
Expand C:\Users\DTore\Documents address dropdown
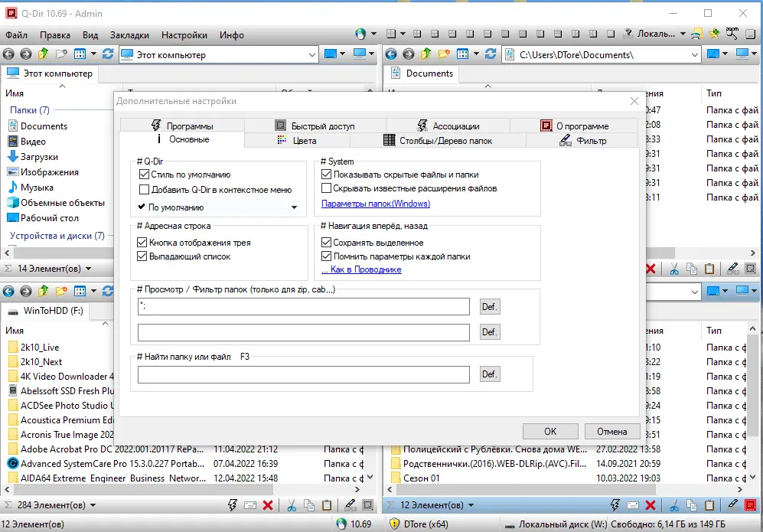(694, 55)
